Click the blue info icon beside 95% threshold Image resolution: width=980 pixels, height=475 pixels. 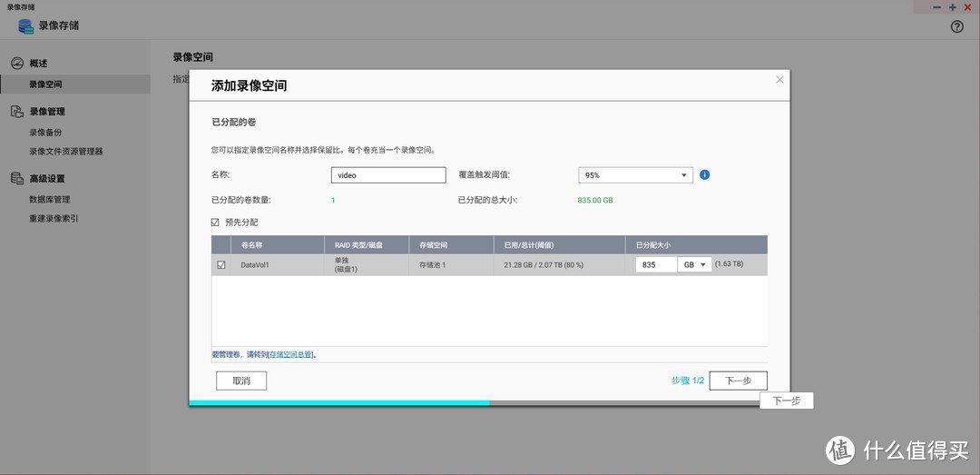tap(704, 174)
